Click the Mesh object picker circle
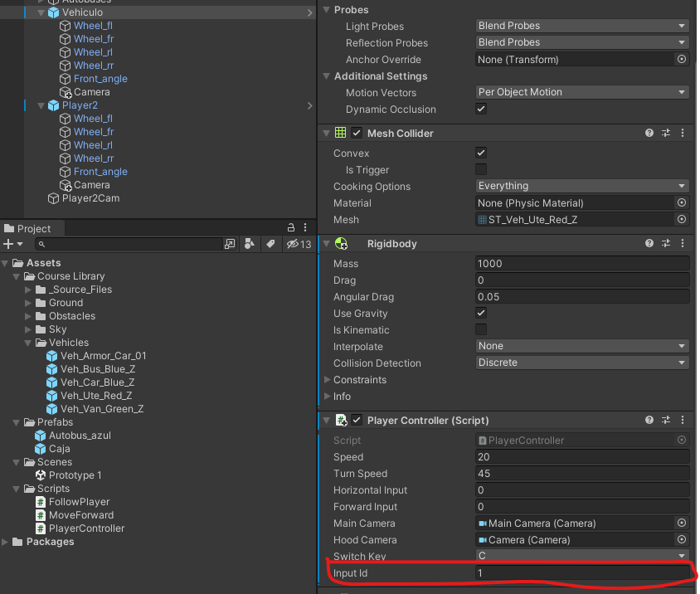 point(682,219)
